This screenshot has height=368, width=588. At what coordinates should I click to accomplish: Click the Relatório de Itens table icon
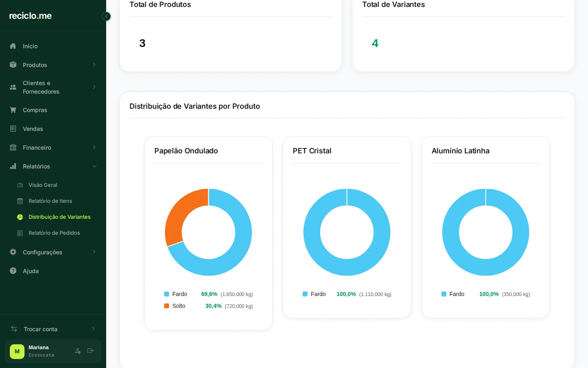pos(20,201)
